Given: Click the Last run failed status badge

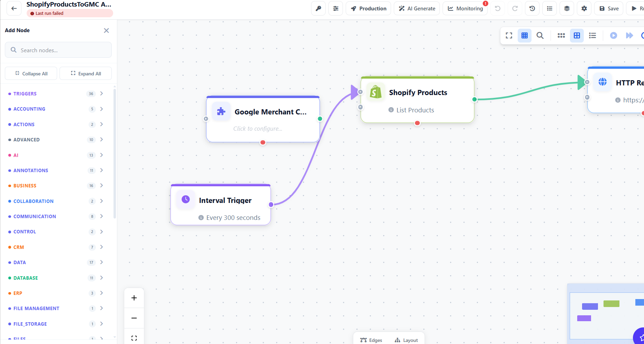Looking at the screenshot, I should pos(70,13).
